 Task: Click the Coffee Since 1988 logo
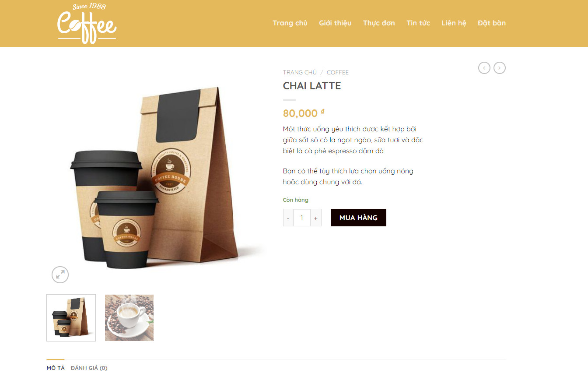(x=87, y=23)
